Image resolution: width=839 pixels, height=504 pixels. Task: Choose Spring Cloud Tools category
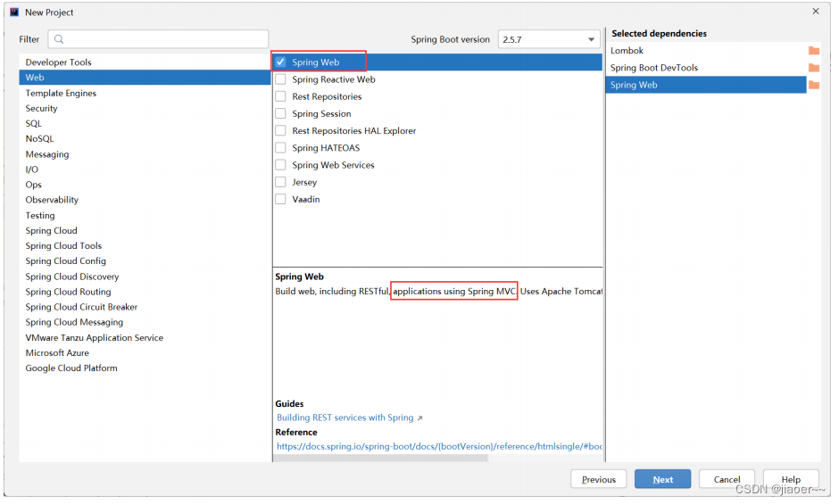(x=145, y=246)
